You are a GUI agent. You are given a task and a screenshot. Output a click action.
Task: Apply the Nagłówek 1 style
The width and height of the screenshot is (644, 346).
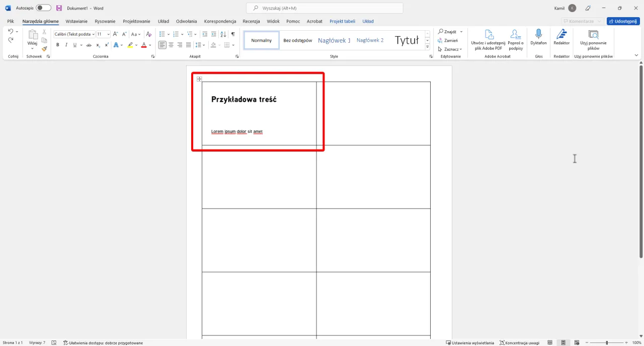[x=334, y=40]
